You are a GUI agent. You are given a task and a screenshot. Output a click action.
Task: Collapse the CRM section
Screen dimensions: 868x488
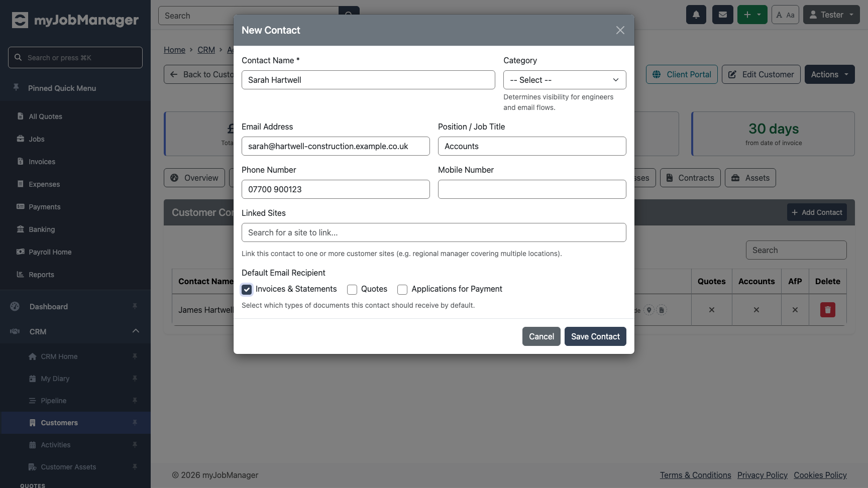click(x=136, y=331)
